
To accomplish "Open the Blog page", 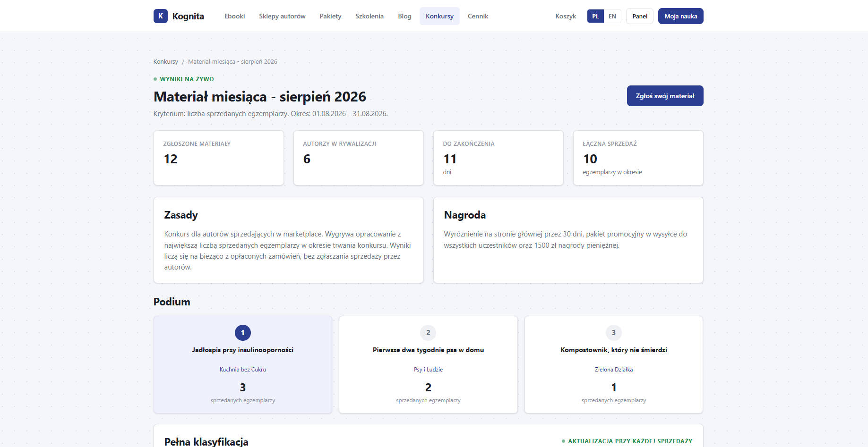I will (x=404, y=16).
